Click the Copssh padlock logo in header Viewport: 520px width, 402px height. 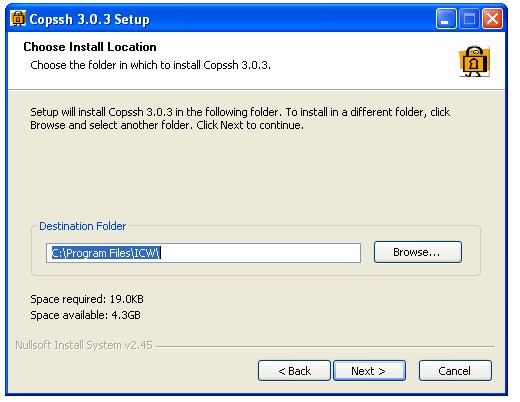tap(474, 61)
